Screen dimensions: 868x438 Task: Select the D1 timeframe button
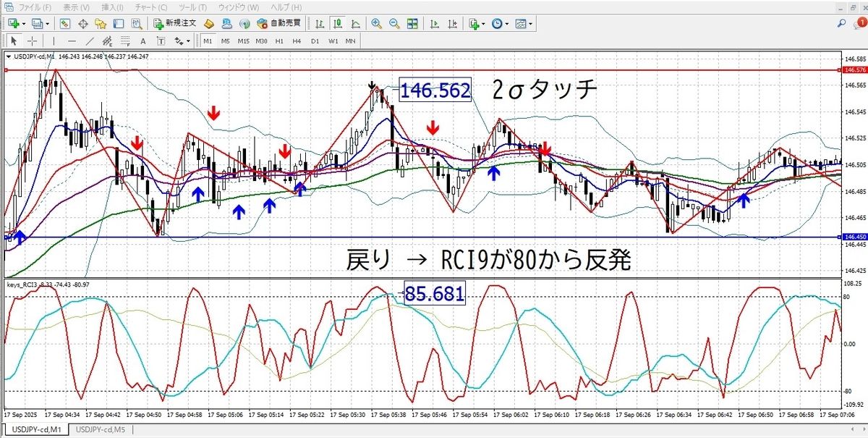click(x=315, y=41)
